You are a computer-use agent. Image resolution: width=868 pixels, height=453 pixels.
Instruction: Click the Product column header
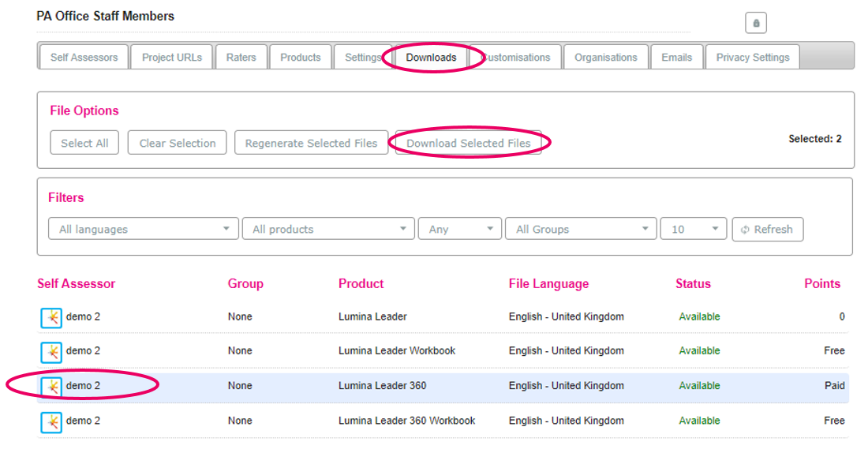(361, 283)
